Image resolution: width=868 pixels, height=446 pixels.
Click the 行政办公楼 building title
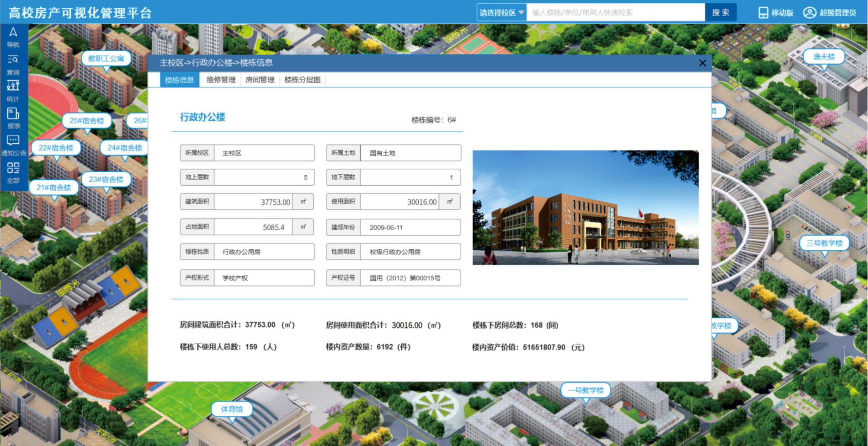[x=202, y=117]
